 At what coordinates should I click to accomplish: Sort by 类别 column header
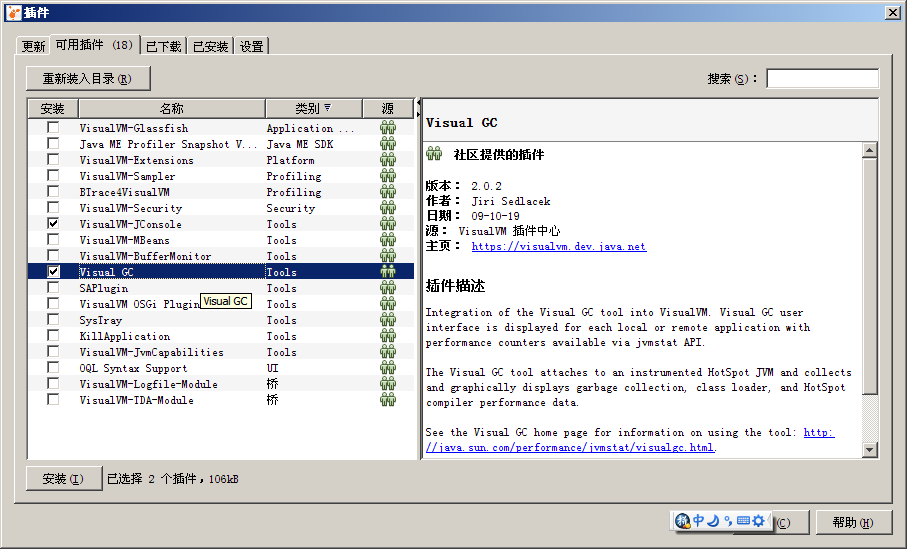pyautogui.click(x=314, y=108)
